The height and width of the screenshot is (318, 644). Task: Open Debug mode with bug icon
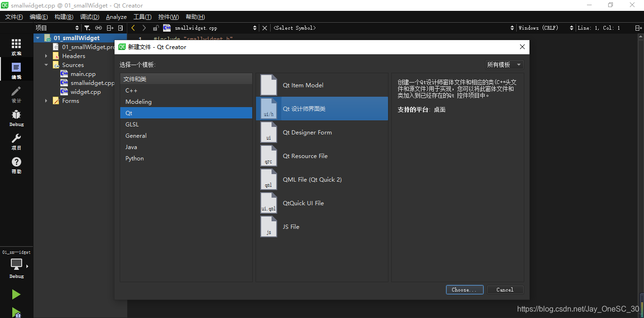coord(17,118)
